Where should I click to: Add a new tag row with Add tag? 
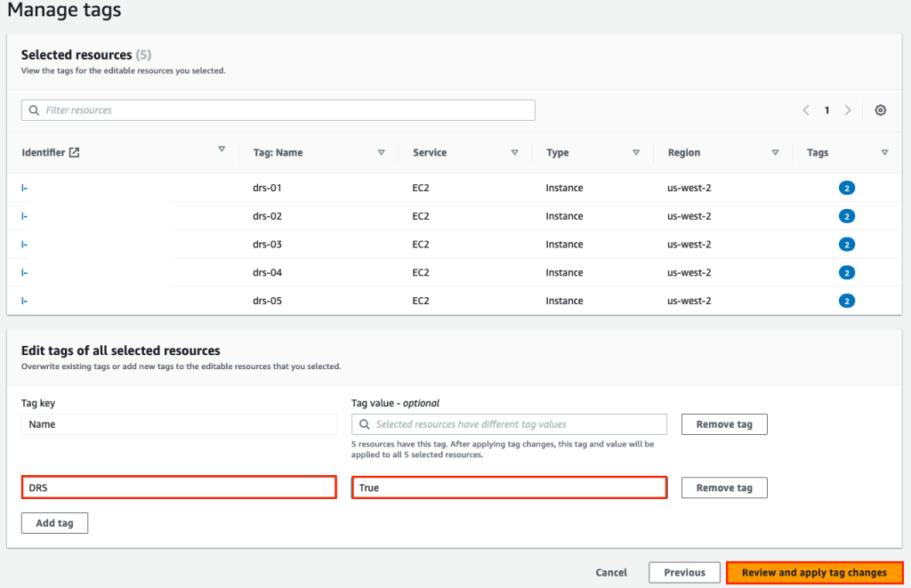(x=54, y=522)
